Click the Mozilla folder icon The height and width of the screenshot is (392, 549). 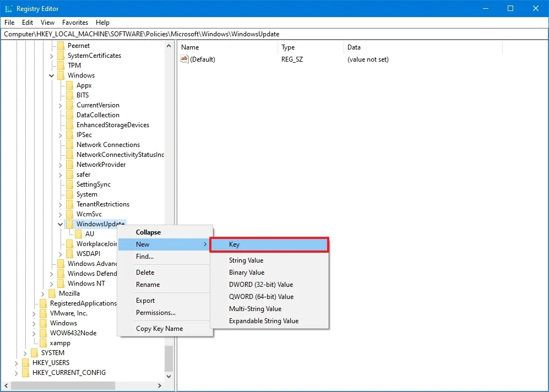point(52,293)
